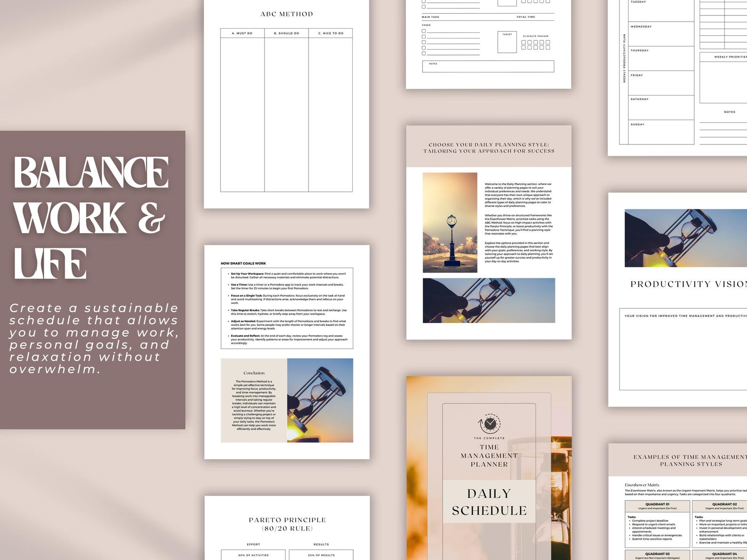Click the '20% OF RESULTS' box
This screenshot has height=560, width=747.
(x=321, y=555)
